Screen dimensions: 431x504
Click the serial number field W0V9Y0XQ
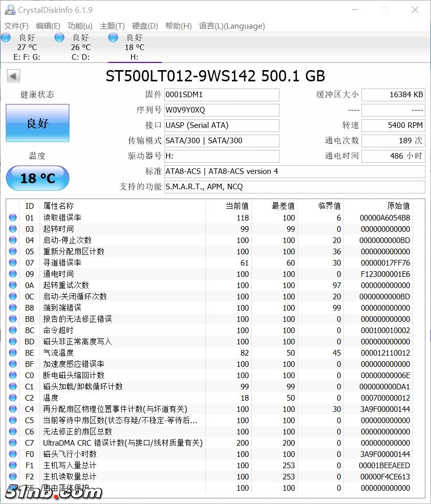pos(222,110)
